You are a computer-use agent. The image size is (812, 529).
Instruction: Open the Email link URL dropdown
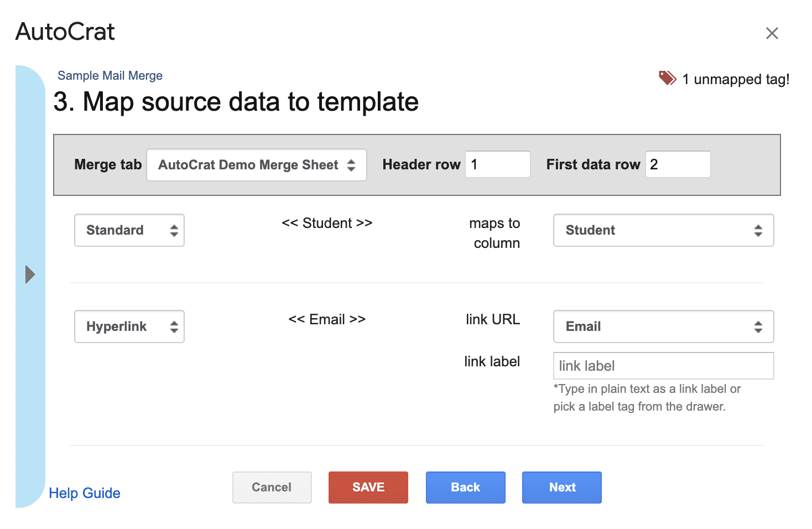coord(663,326)
